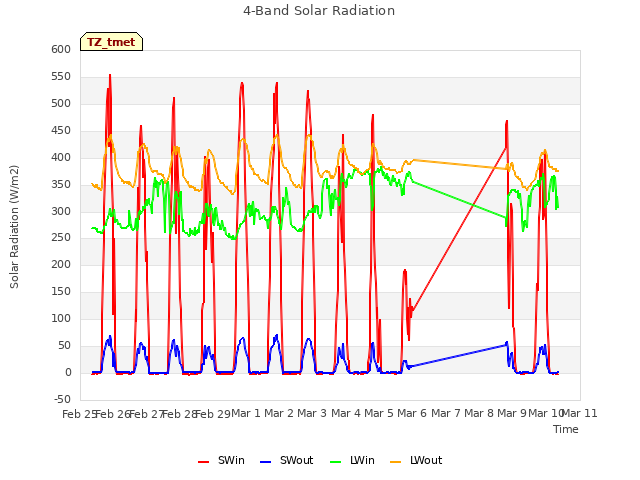Click the 300 y-axis tick label
The image size is (640, 480).
click(61, 211)
